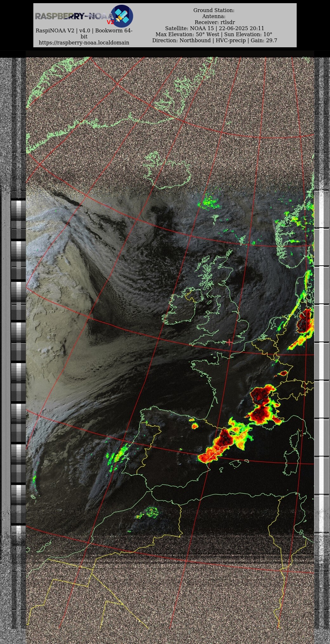Viewport: 330px width, 644px height.
Task: Click the red cross ground station marker
Action: tap(229, 342)
